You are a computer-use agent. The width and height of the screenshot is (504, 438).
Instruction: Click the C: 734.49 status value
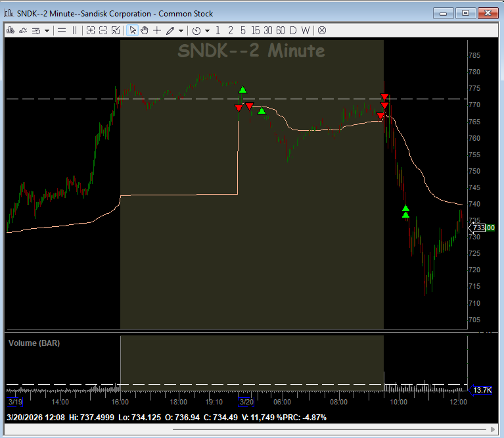(221, 418)
